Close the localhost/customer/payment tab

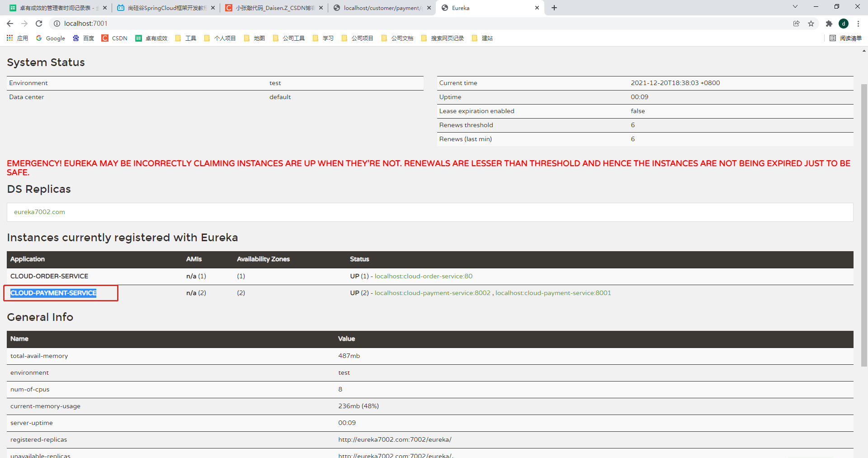(429, 8)
